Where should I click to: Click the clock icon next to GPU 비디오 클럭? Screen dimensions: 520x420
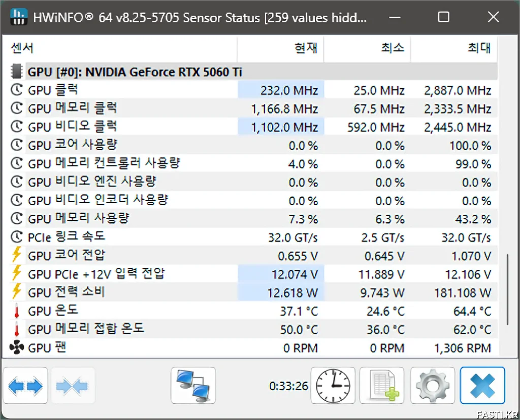click(x=17, y=126)
